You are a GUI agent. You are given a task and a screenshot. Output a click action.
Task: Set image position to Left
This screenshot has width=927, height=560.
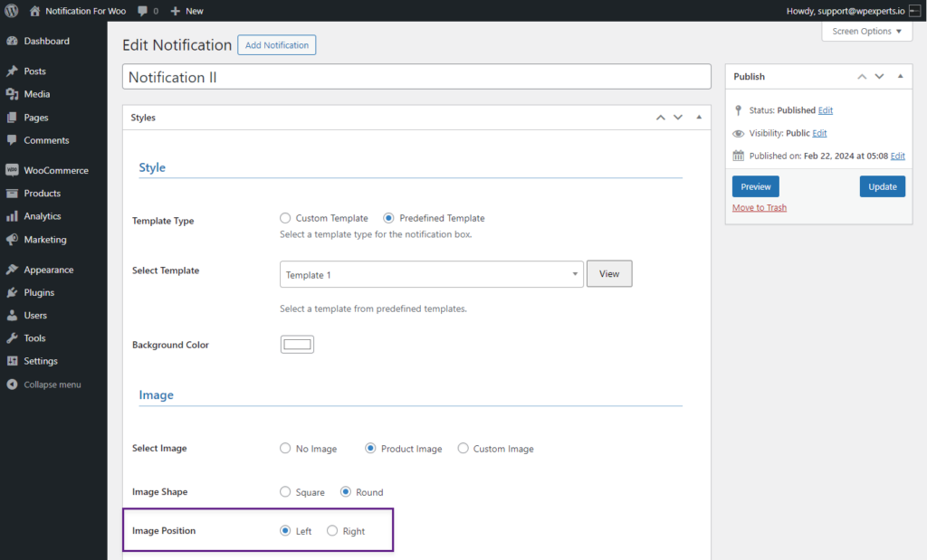point(285,530)
